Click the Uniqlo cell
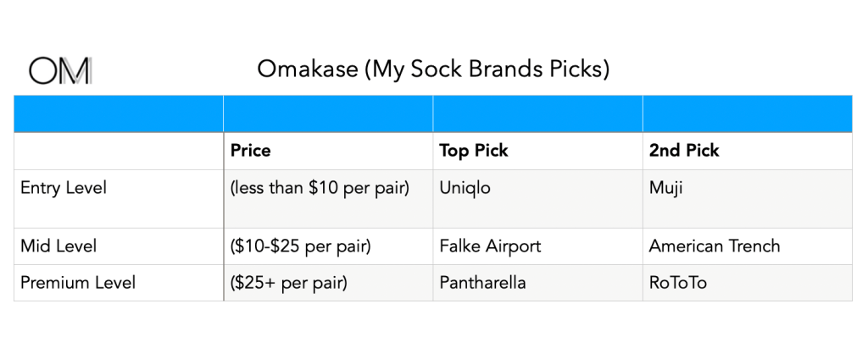Viewport: 868px width, 348px height. tap(465, 188)
